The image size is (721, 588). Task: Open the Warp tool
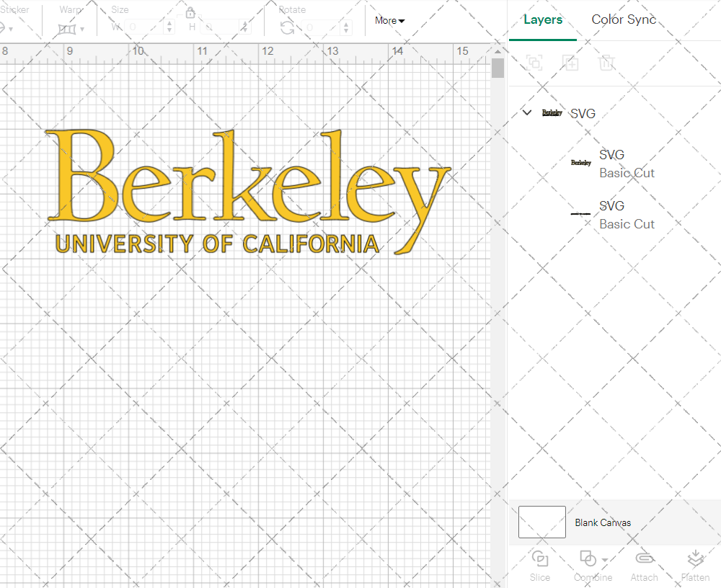coord(68,27)
